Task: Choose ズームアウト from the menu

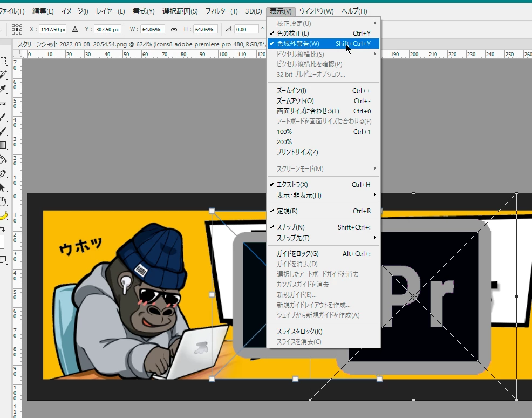Action: [x=323, y=101]
